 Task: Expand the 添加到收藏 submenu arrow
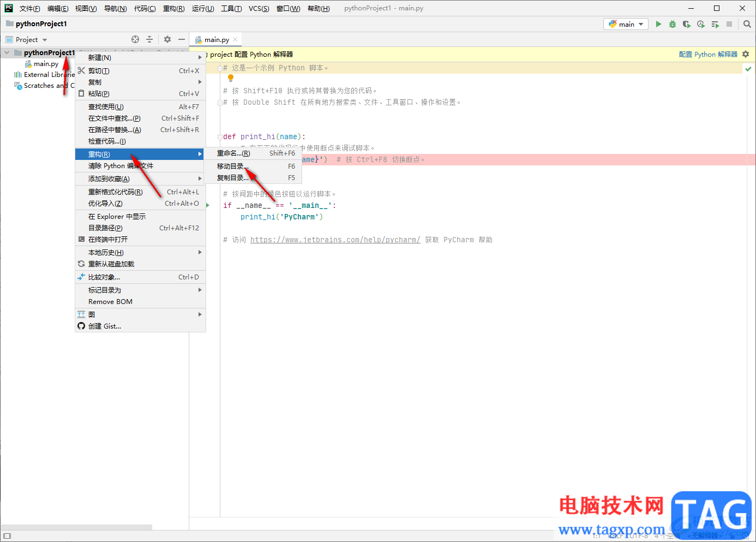pyautogui.click(x=200, y=178)
